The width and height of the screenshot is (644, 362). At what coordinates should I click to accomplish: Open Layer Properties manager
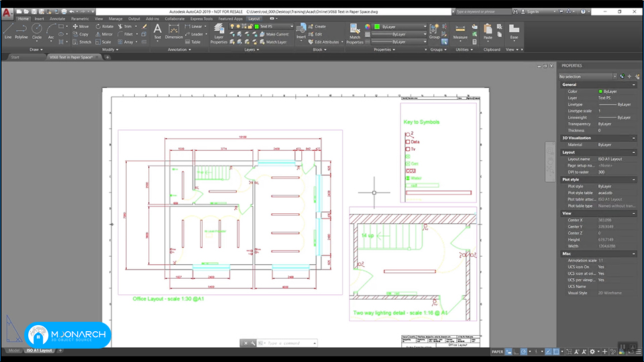[219, 34]
